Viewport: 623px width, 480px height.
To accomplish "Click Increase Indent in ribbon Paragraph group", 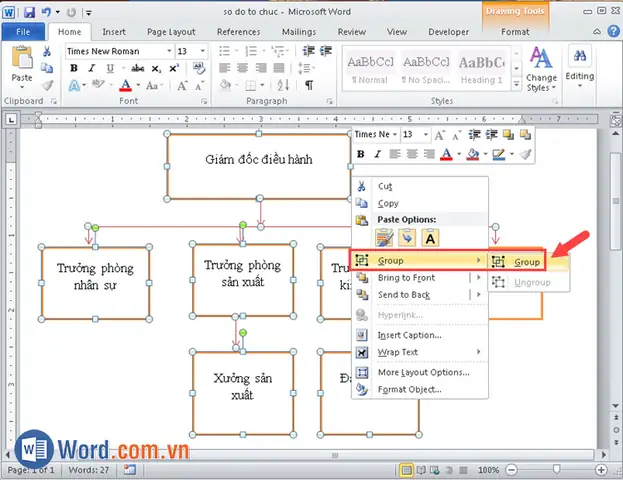I will 326,51.
